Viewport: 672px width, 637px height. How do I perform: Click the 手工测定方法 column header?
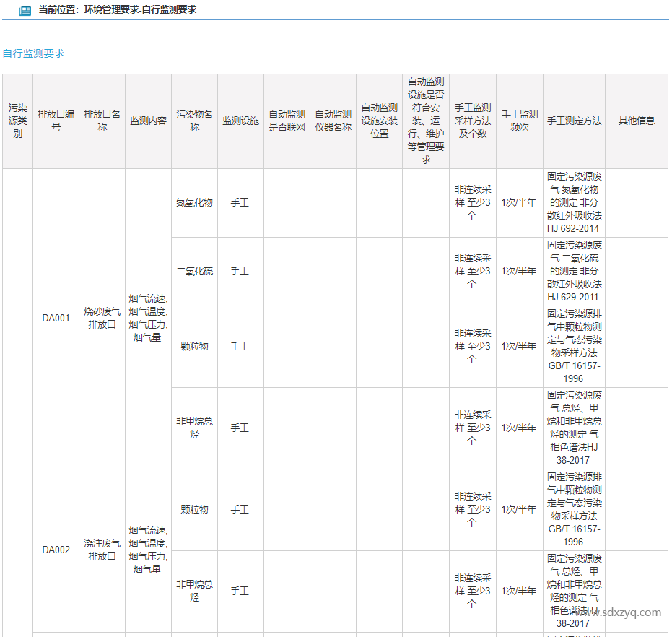[574, 121]
